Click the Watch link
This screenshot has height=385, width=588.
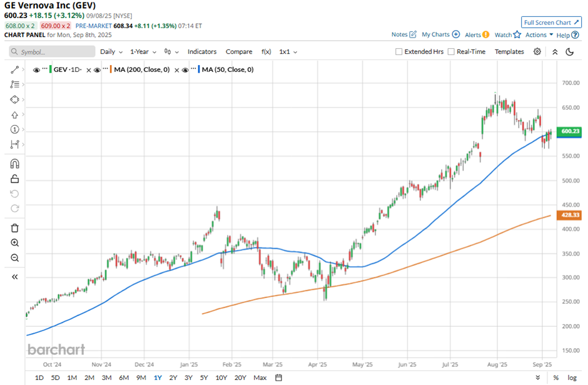coord(503,35)
